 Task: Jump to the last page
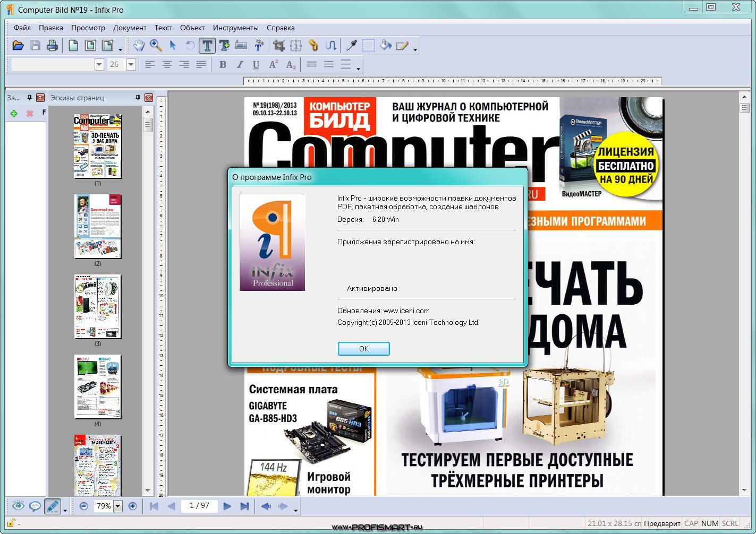[244, 506]
